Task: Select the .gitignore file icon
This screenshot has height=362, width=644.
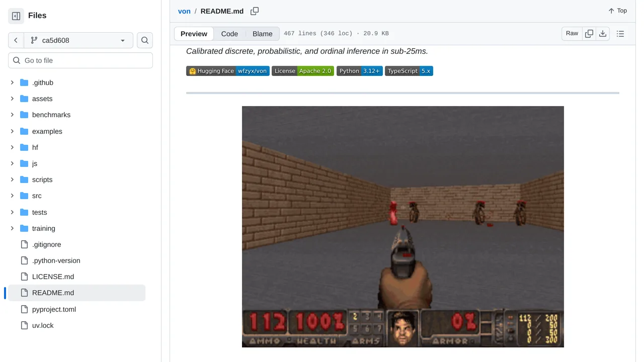Action: (24, 244)
